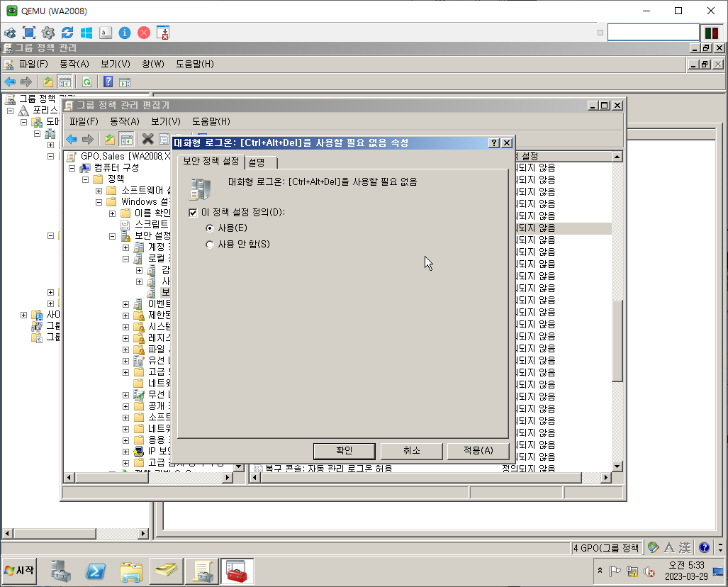Image resolution: width=728 pixels, height=587 pixels.
Task: Switch to the 보안 정책 설정 tab
Action: (211, 161)
